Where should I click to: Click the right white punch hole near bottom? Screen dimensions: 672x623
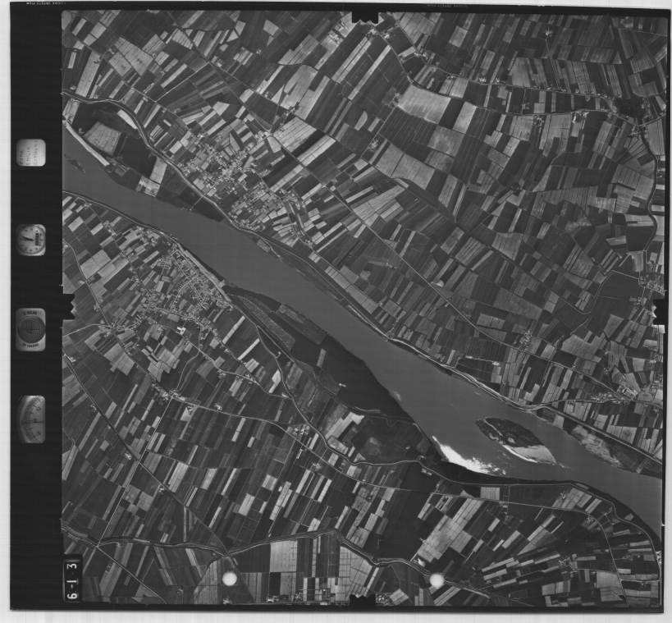coord(437,580)
